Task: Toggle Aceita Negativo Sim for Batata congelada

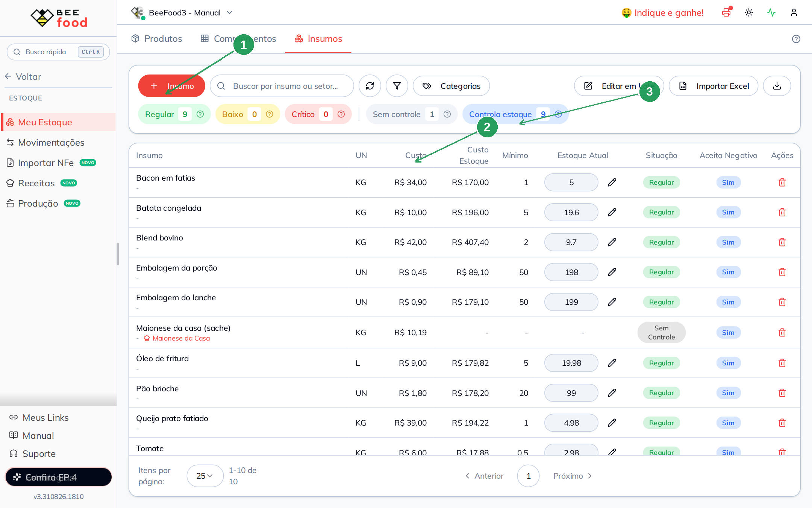Action: coord(728,212)
